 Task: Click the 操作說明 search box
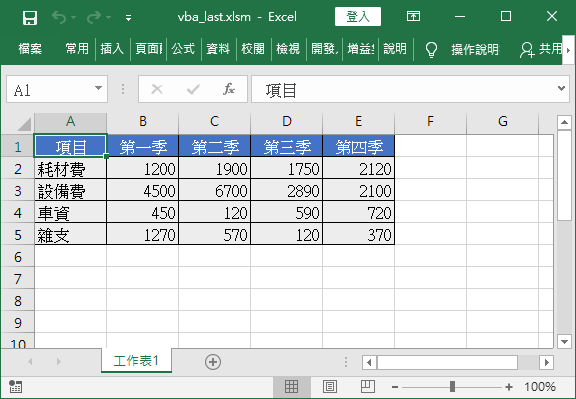tap(475, 49)
